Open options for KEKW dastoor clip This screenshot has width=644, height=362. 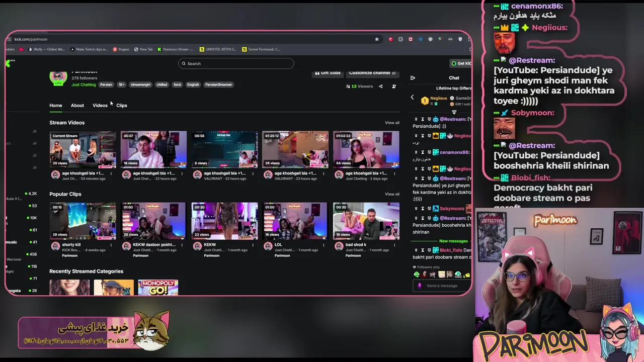[182, 245]
